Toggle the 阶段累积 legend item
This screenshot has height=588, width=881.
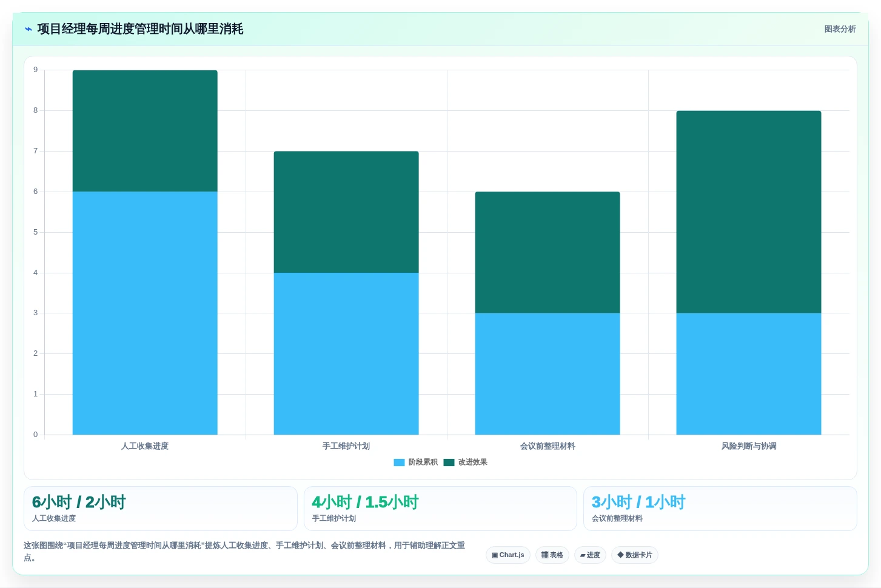point(416,462)
